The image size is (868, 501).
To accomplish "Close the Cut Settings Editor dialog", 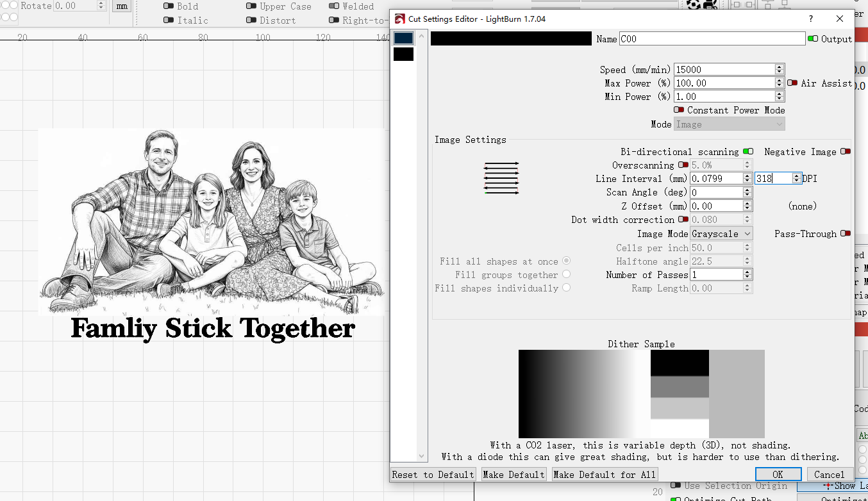I will click(840, 19).
